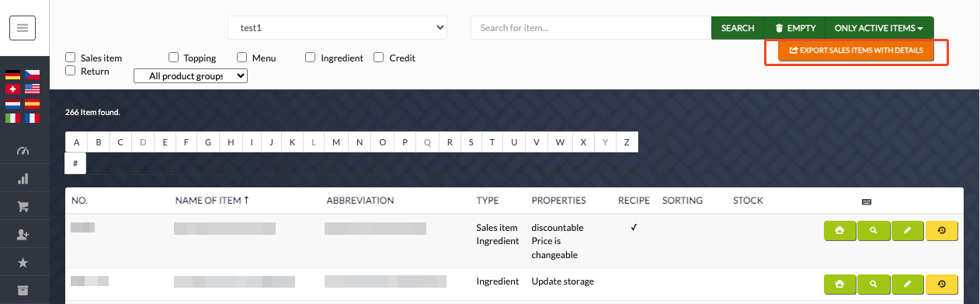Edit the second row item with pencil
The image size is (980, 304).
908,284
